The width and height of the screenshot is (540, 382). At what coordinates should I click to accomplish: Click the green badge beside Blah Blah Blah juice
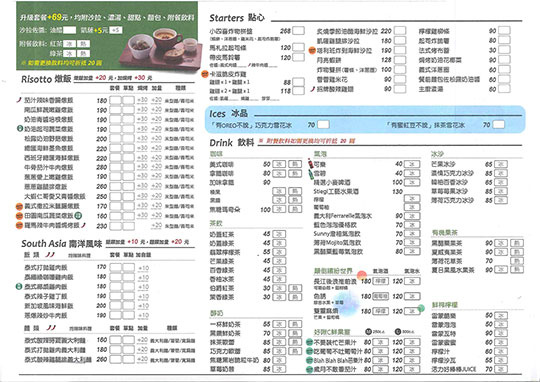click(x=309, y=360)
